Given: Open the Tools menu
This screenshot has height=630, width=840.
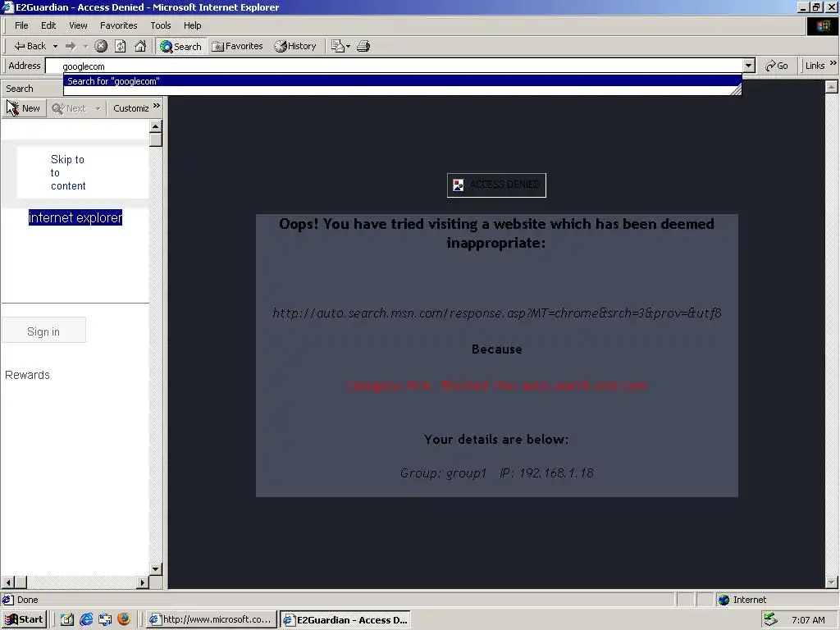Looking at the screenshot, I should click(x=160, y=25).
